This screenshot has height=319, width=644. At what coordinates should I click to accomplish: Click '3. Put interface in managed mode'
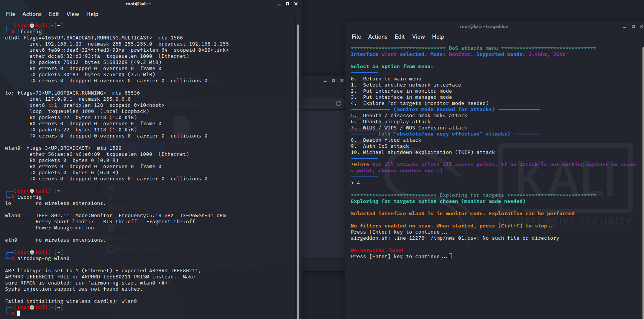pos(401,97)
